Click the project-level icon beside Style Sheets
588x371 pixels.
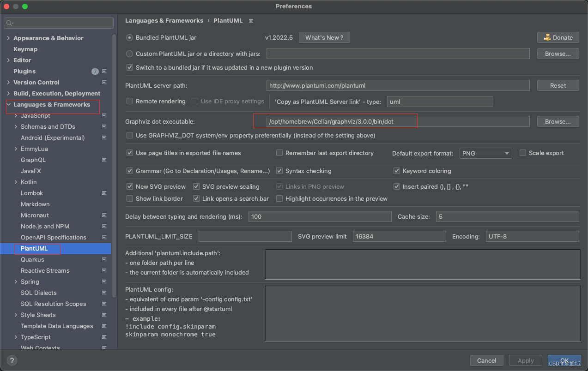coord(104,315)
